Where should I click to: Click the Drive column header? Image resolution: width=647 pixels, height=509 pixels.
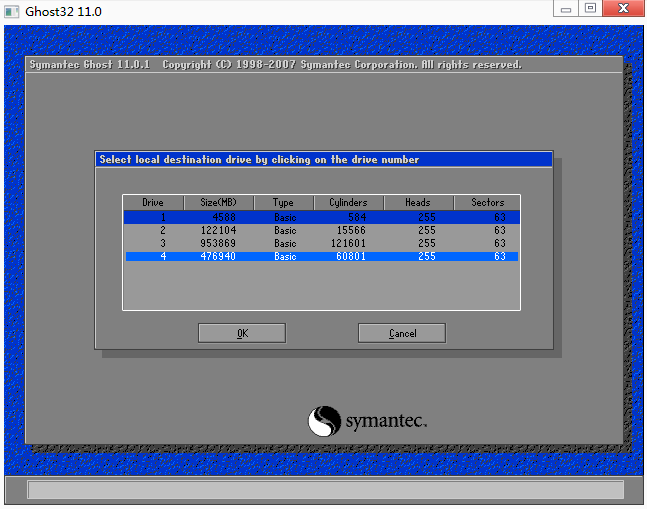point(153,203)
